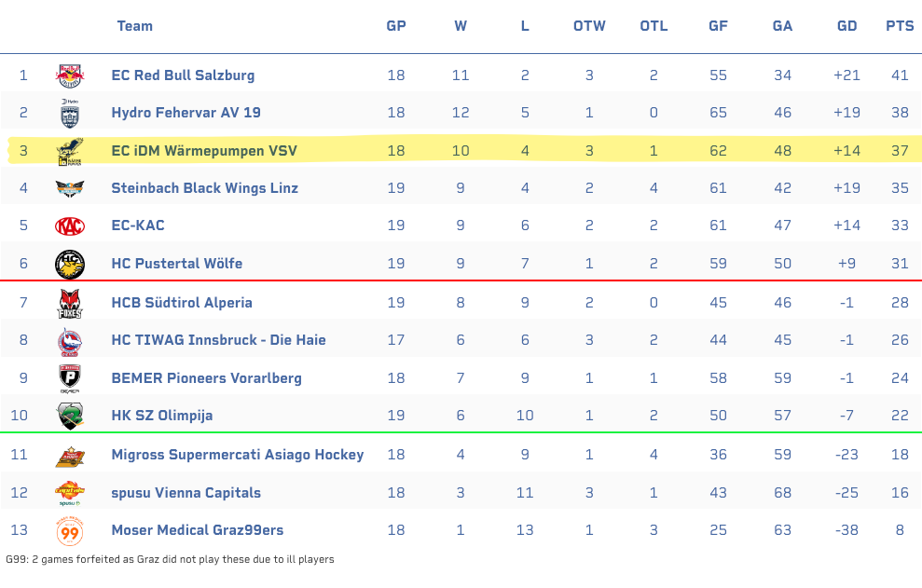Click the EC iDM Wärmepumpen VSV logo
Image resolution: width=922 pixels, height=588 pixels.
point(70,151)
